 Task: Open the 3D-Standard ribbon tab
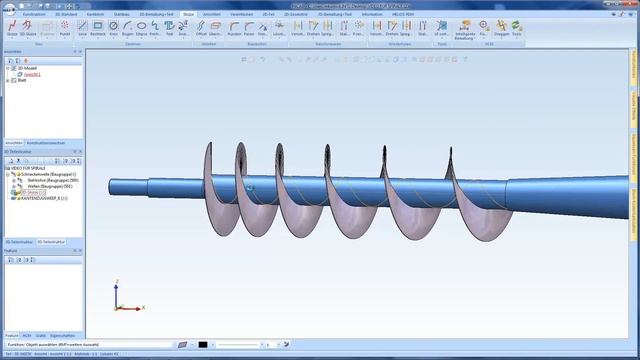66,14
